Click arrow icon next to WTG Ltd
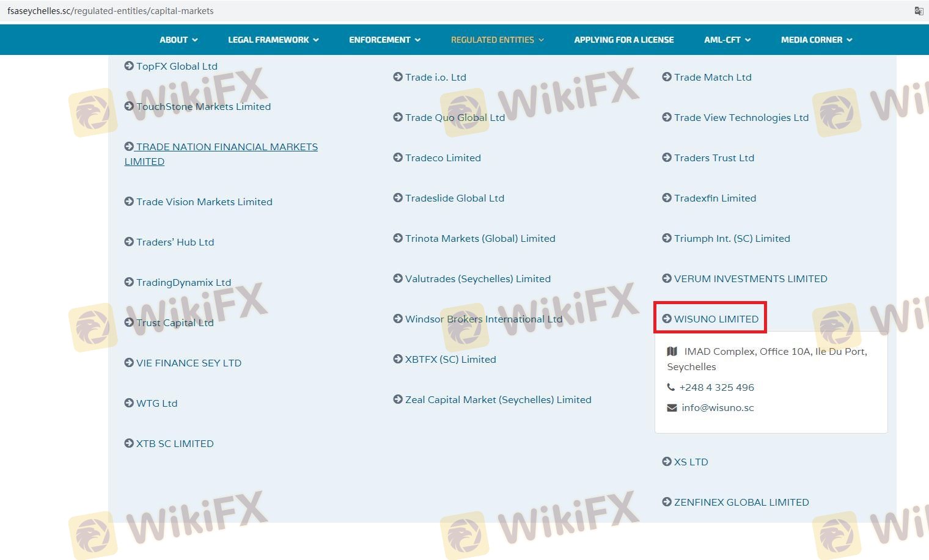The image size is (929, 560). pos(129,403)
